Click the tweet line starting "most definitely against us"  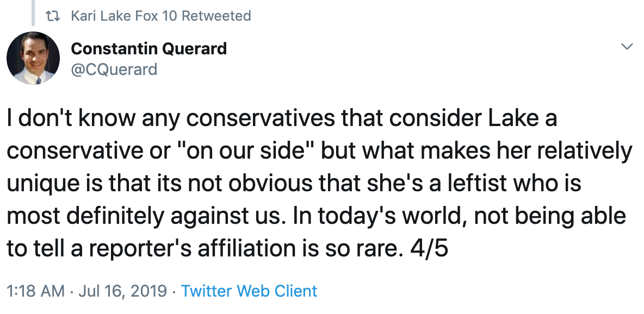316,216
